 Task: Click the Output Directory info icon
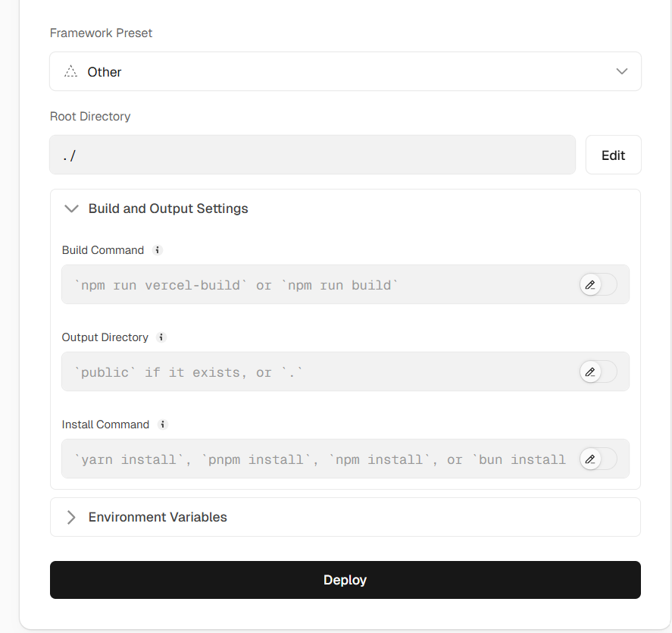[161, 337]
